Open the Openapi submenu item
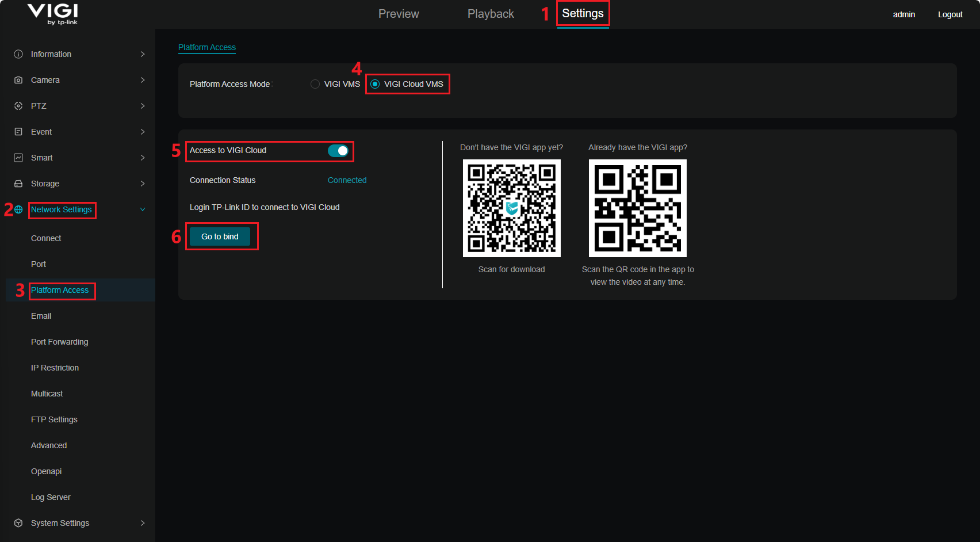This screenshot has width=980, height=542. 47,471
